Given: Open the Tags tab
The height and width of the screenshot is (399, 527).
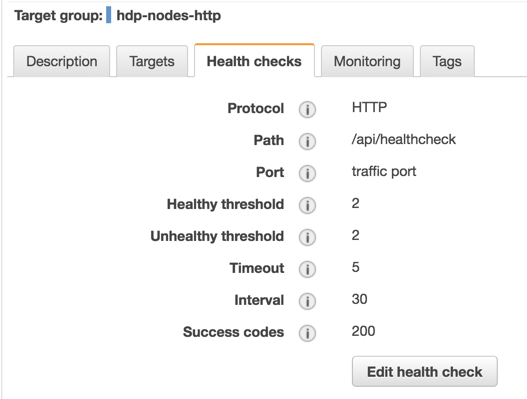Looking at the screenshot, I should tap(447, 62).
